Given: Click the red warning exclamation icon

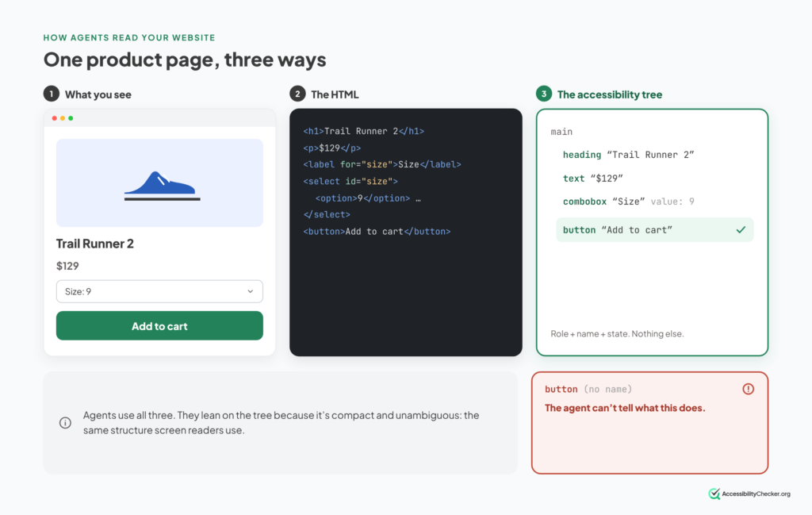Looking at the screenshot, I should [x=748, y=389].
